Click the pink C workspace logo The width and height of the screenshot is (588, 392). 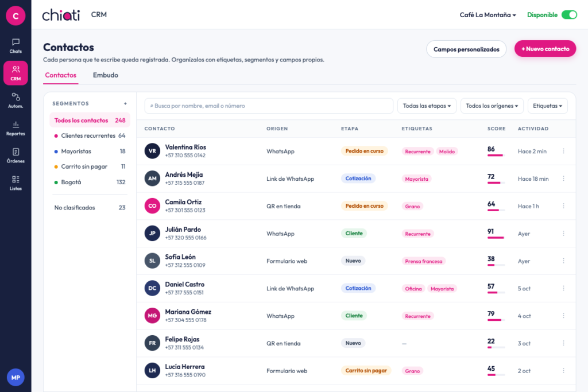(16, 15)
